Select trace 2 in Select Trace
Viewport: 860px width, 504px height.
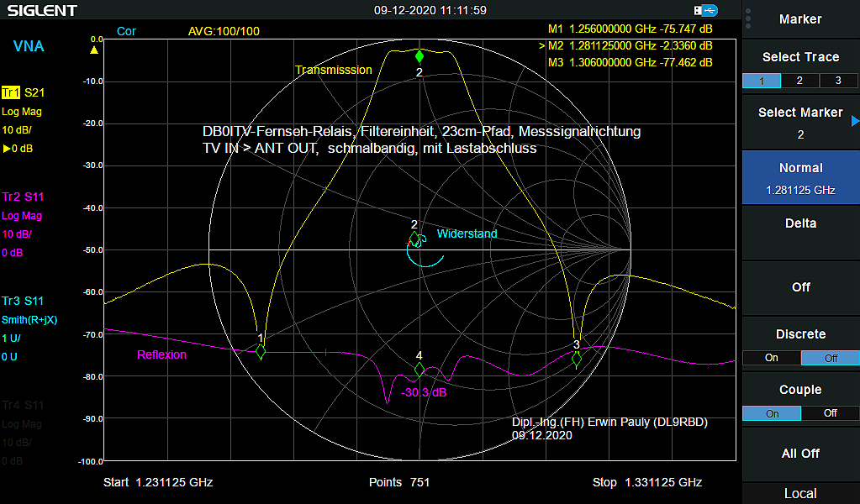coord(799,81)
